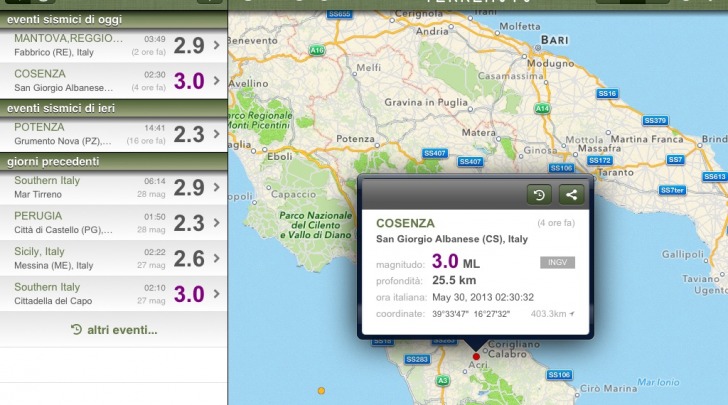Image resolution: width=728 pixels, height=405 pixels.
Task: Click the A3 motorway shield on map
Action: [x=442, y=381]
